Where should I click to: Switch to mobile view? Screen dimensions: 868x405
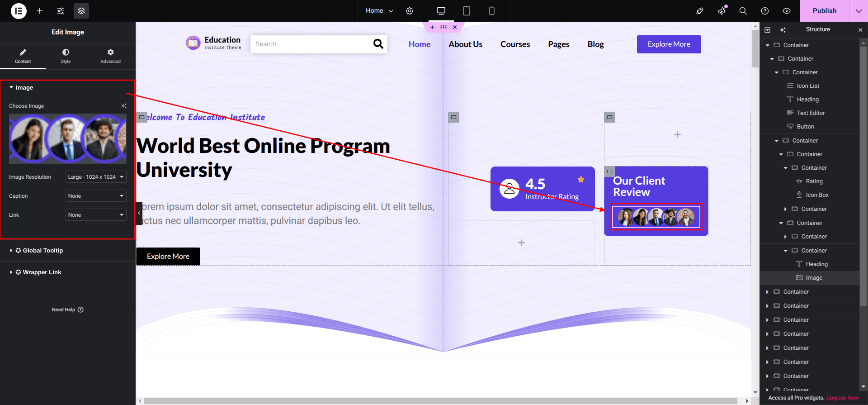tap(492, 11)
